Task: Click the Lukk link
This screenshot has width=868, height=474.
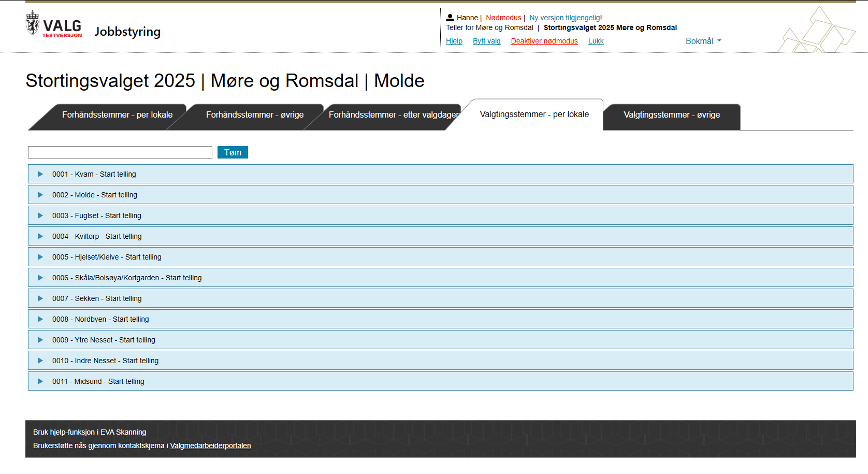Action: click(x=596, y=41)
